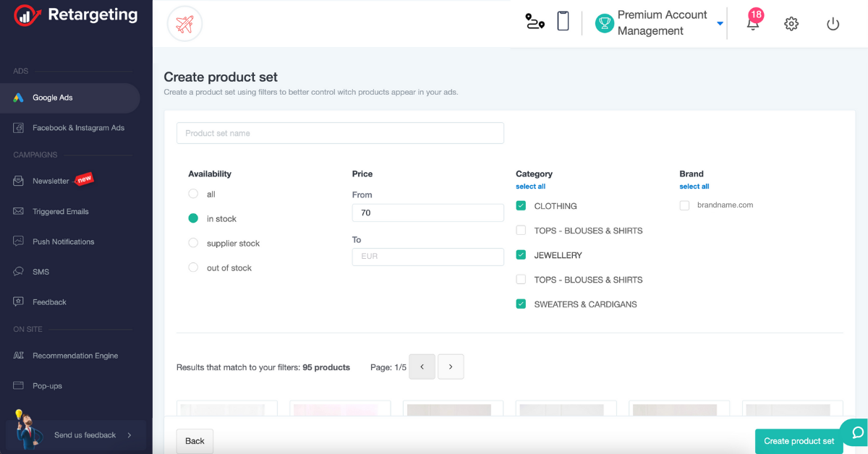Viewport: 868px width, 454px height.
Task: Click 'Page: 1/5' text
Action: coord(388,367)
